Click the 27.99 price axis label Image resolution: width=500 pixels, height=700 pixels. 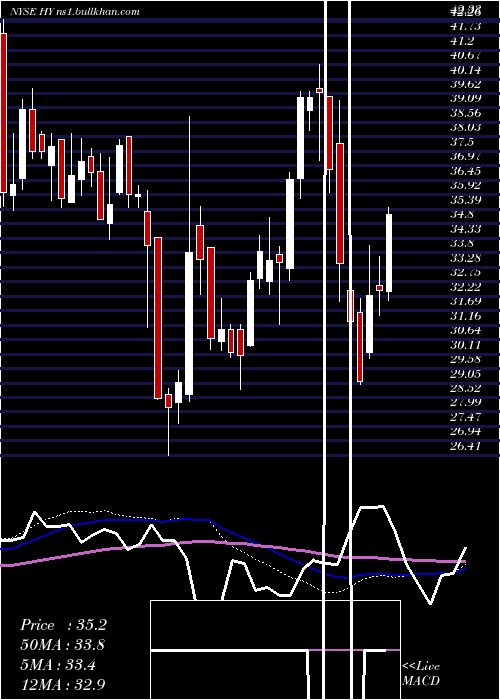tap(466, 402)
